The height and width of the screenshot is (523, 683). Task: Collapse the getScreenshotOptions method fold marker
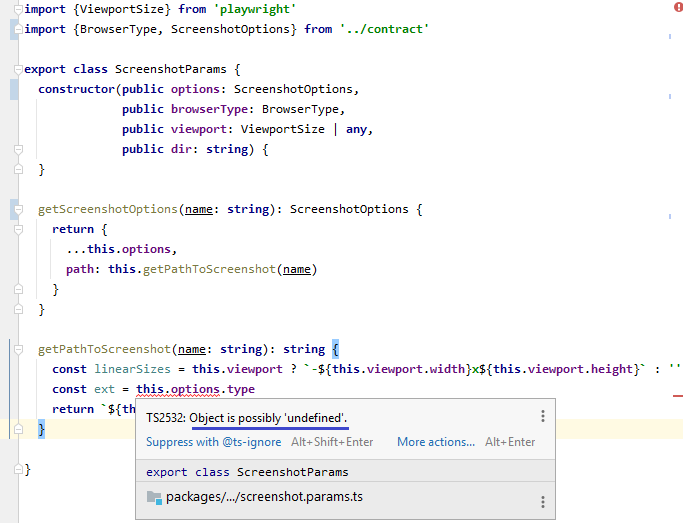pyautogui.click(x=18, y=210)
